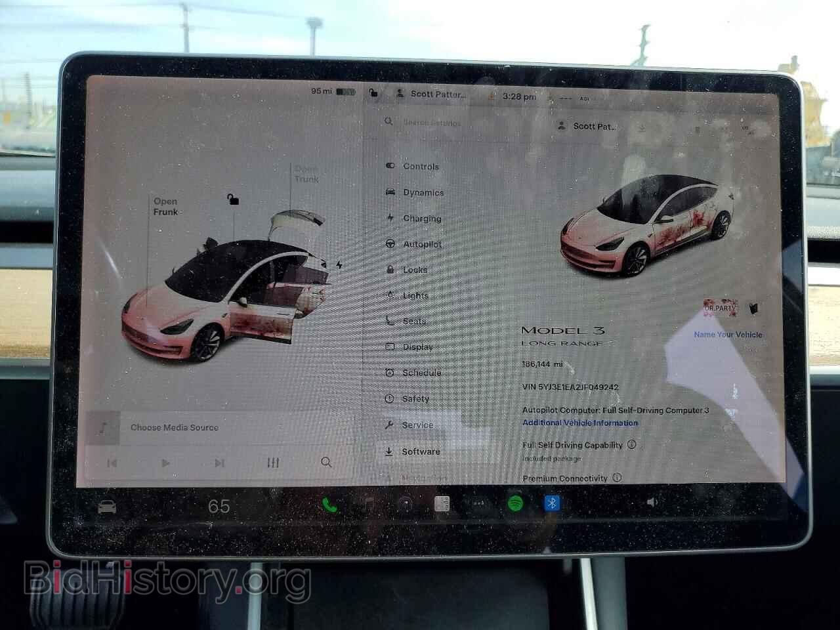The image size is (840, 630).
Task: Tap the volume speaker icon
Action: 652,502
